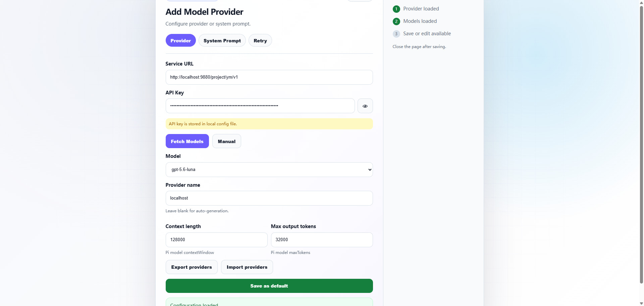Image resolution: width=644 pixels, height=306 pixels.
Task: Save configuration as default
Action: (x=269, y=286)
